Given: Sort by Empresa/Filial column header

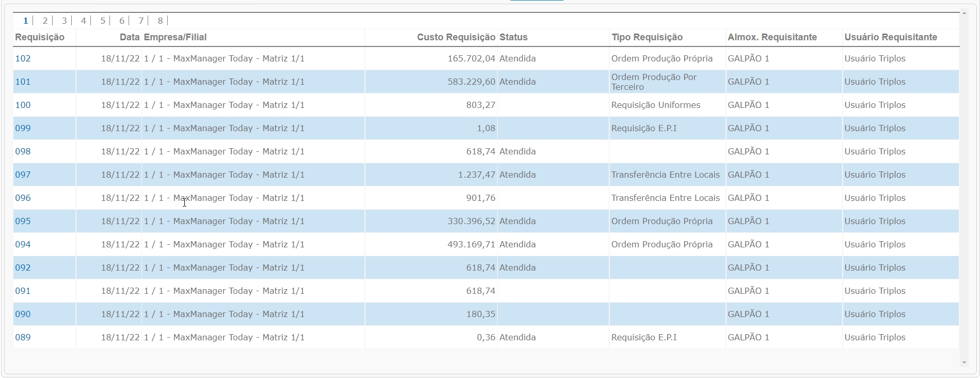Looking at the screenshot, I should click(175, 37).
